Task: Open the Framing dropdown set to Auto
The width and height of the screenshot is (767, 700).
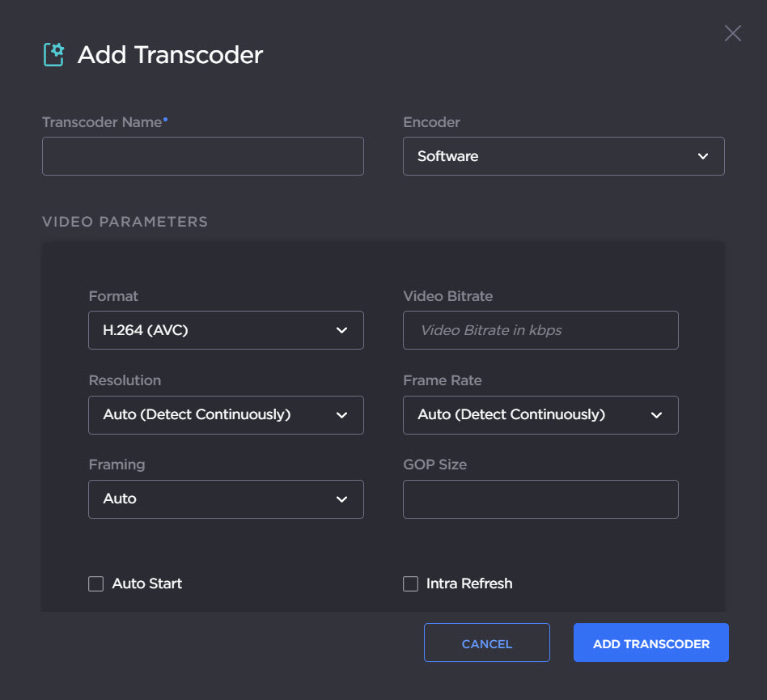Action: (226, 499)
